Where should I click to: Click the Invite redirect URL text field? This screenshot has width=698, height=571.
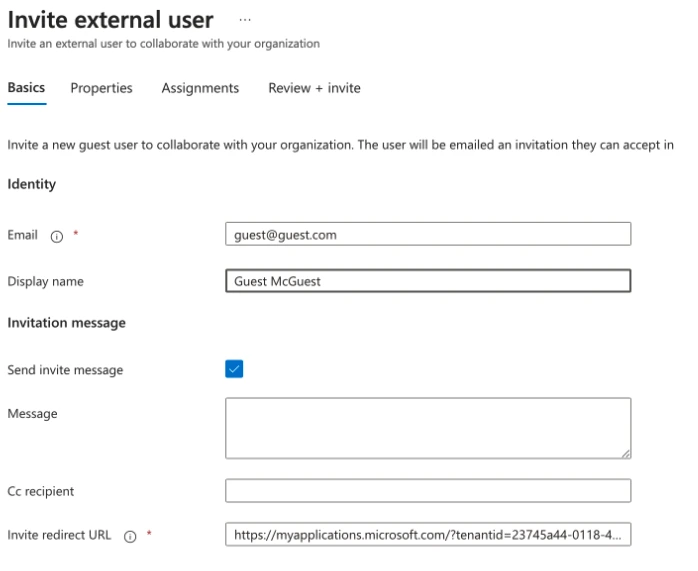tap(428, 535)
